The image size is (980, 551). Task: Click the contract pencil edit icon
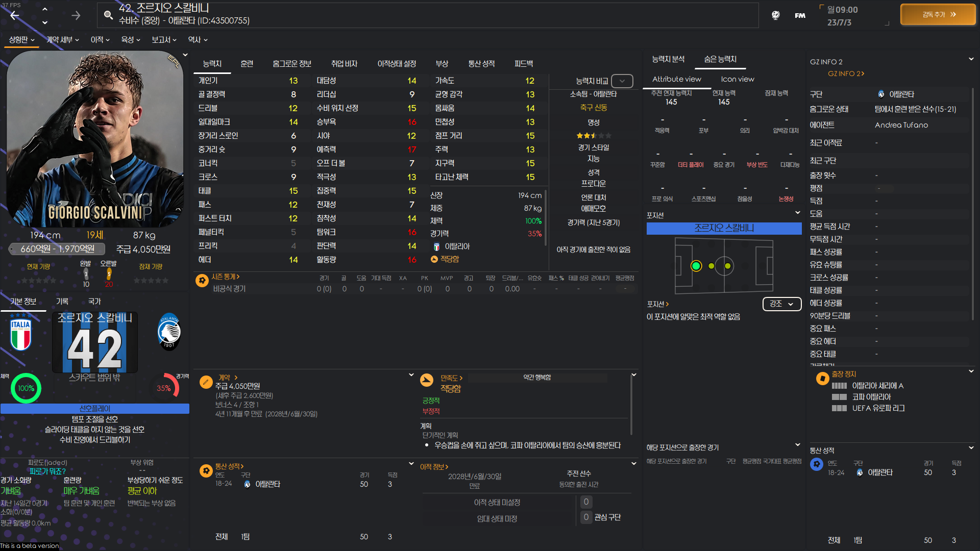tap(206, 382)
